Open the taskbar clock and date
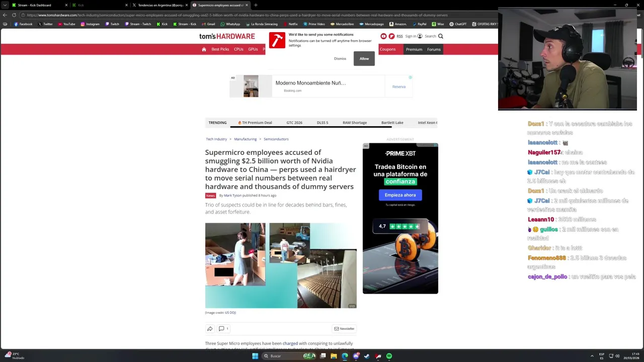The image size is (644, 362). [631, 356]
